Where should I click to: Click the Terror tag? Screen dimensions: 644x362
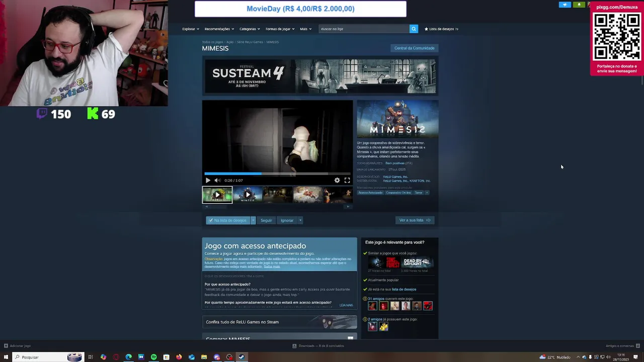point(419,193)
